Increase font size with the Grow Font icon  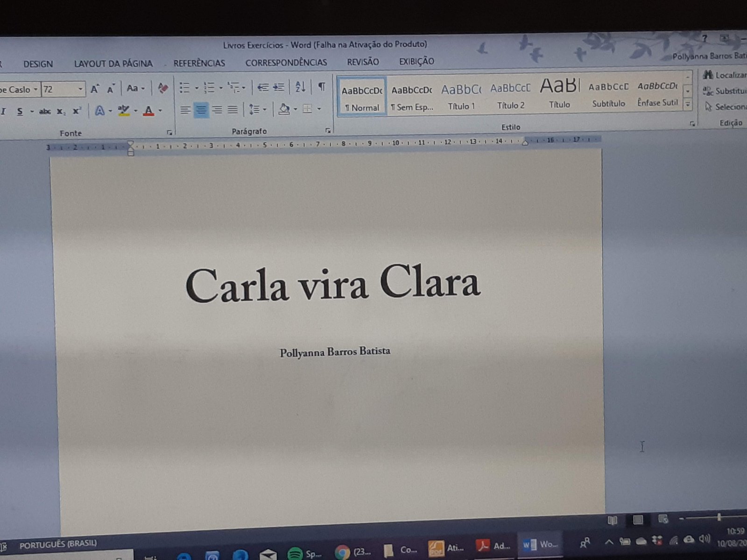[95, 89]
